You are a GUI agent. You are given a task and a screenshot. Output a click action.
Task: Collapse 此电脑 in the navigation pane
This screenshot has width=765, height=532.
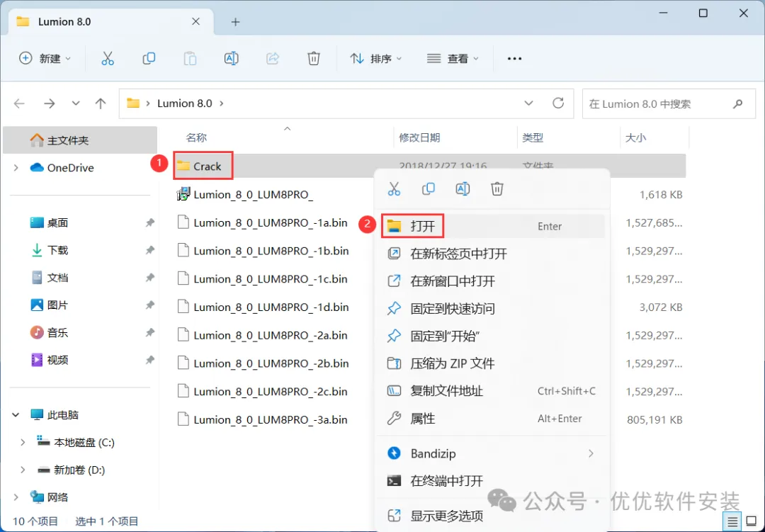(x=16, y=415)
